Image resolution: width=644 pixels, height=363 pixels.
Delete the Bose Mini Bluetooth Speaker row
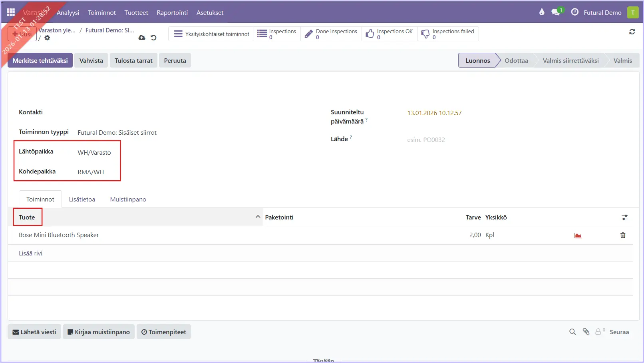[622, 235]
